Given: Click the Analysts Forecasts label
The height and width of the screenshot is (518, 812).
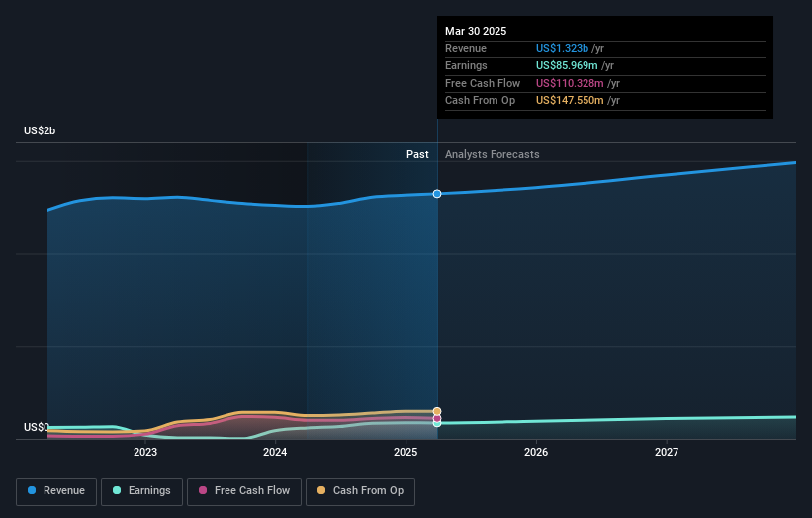Looking at the screenshot, I should click(x=492, y=154).
